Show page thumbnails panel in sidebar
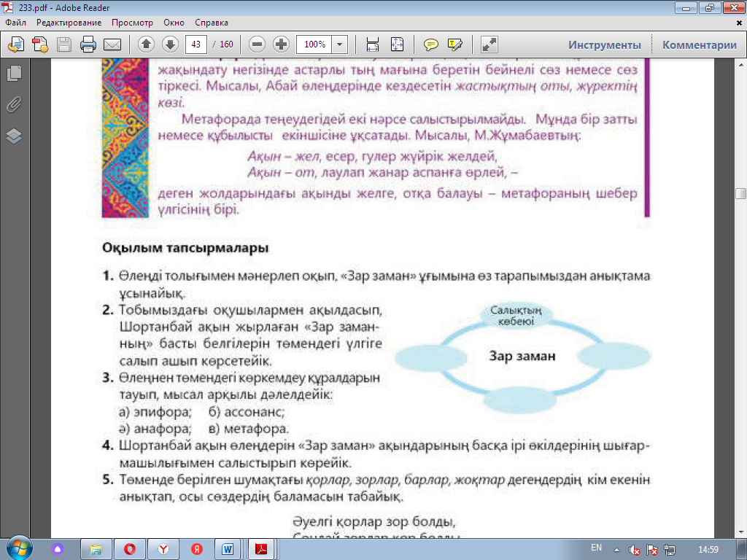This screenshot has height=560, width=747. coord(14,73)
